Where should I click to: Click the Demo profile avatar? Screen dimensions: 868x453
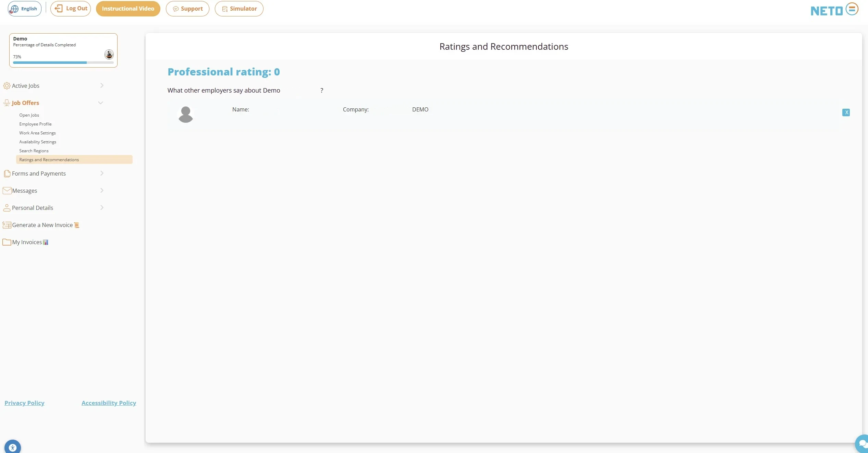109,54
